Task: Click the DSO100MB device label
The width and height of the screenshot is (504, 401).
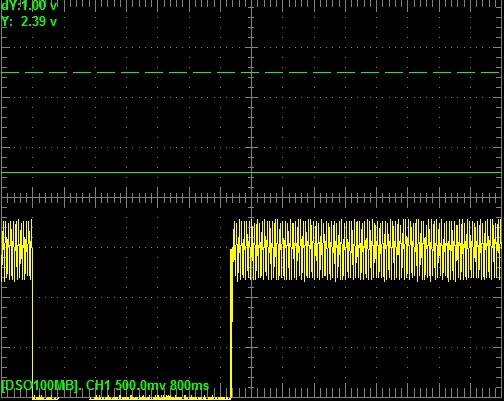Action: (42, 386)
